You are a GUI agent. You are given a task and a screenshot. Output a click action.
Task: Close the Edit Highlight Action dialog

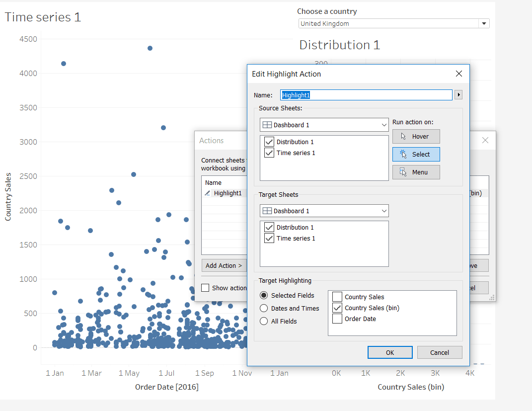pos(458,74)
